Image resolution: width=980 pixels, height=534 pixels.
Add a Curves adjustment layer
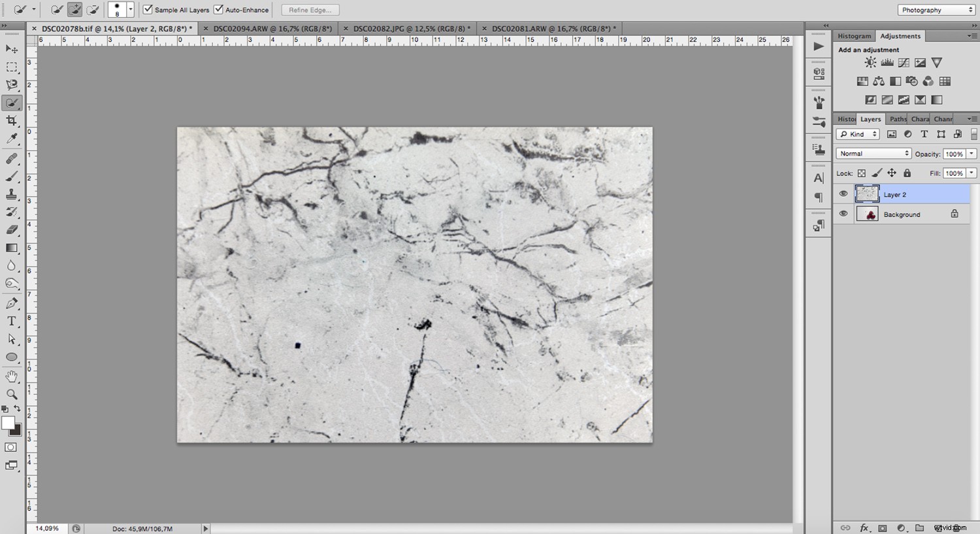tap(903, 62)
